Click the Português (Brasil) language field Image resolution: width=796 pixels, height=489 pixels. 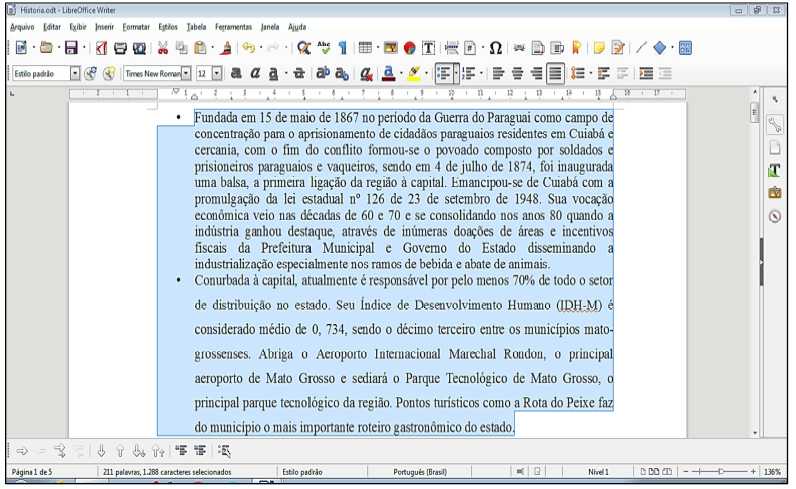(x=420, y=472)
